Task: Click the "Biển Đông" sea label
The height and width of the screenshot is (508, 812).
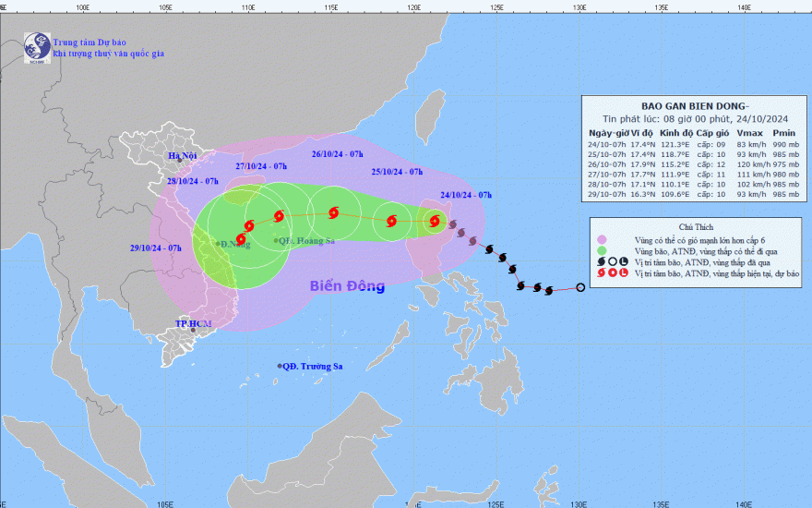Action: click(x=348, y=286)
